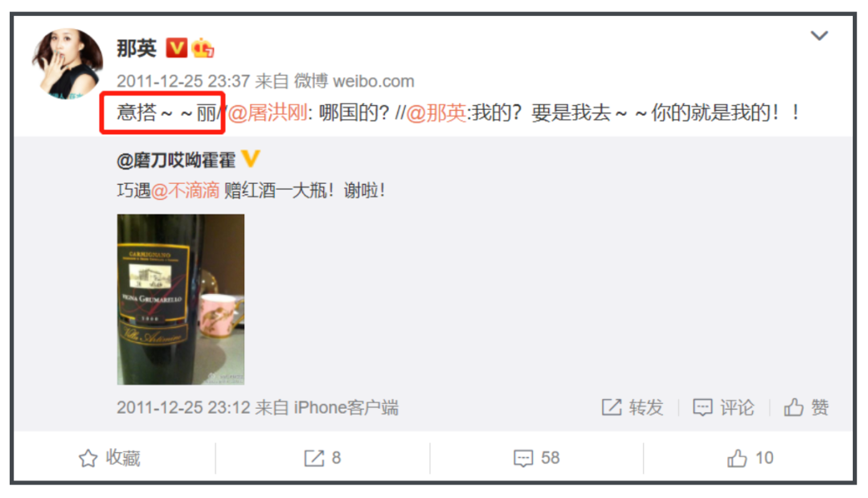The width and height of the screenshot is (868, 498).
Task: Click 评论 on the original post
Action: (723, 407)
